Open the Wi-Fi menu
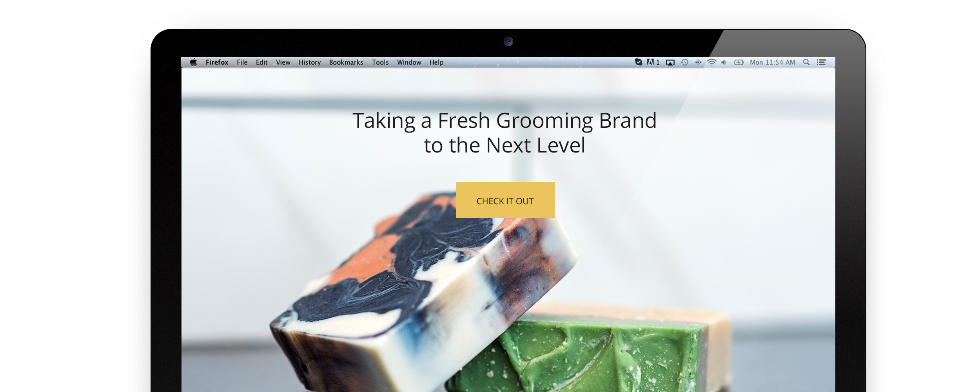 (x=711, y=62)
